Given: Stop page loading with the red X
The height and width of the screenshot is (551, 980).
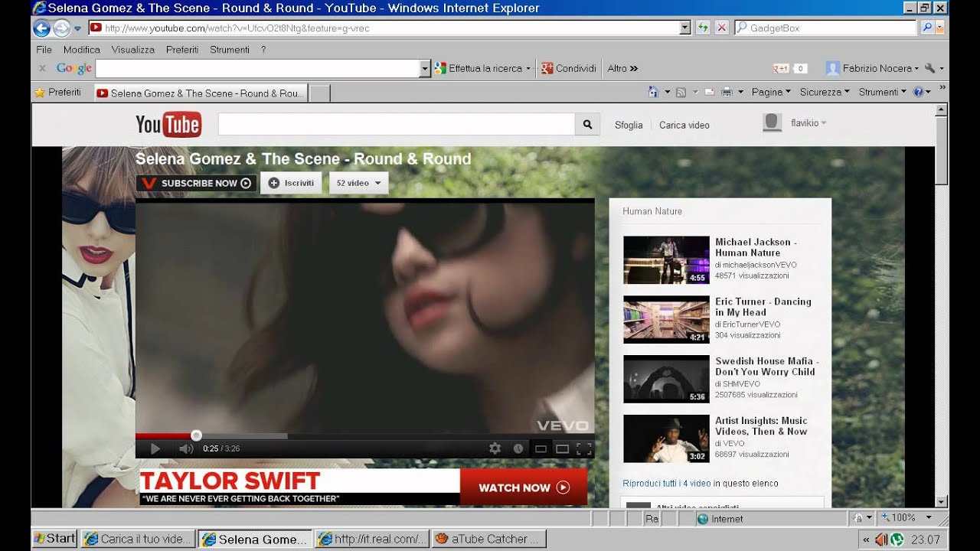Looking at the screenshot, I should (721, 28).
